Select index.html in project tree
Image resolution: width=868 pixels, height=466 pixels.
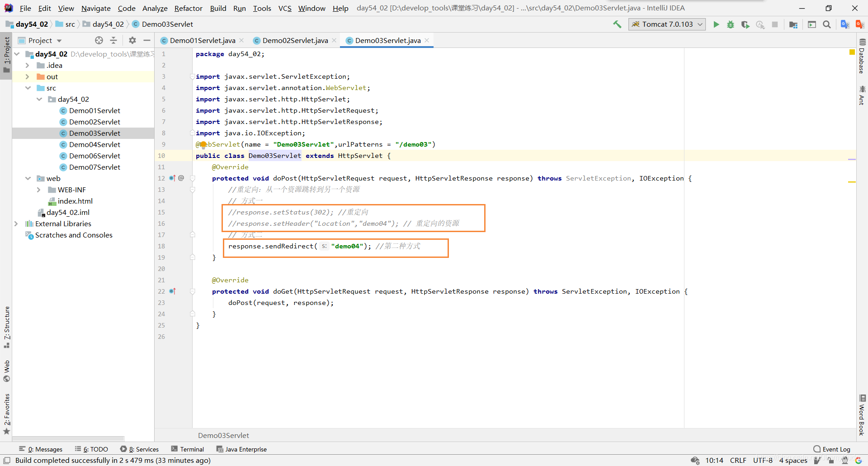70,201
